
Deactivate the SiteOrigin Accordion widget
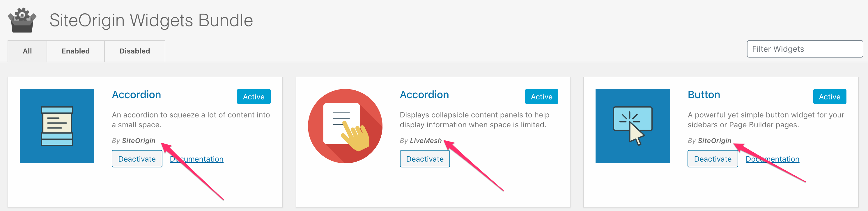(x=137, y=158)
